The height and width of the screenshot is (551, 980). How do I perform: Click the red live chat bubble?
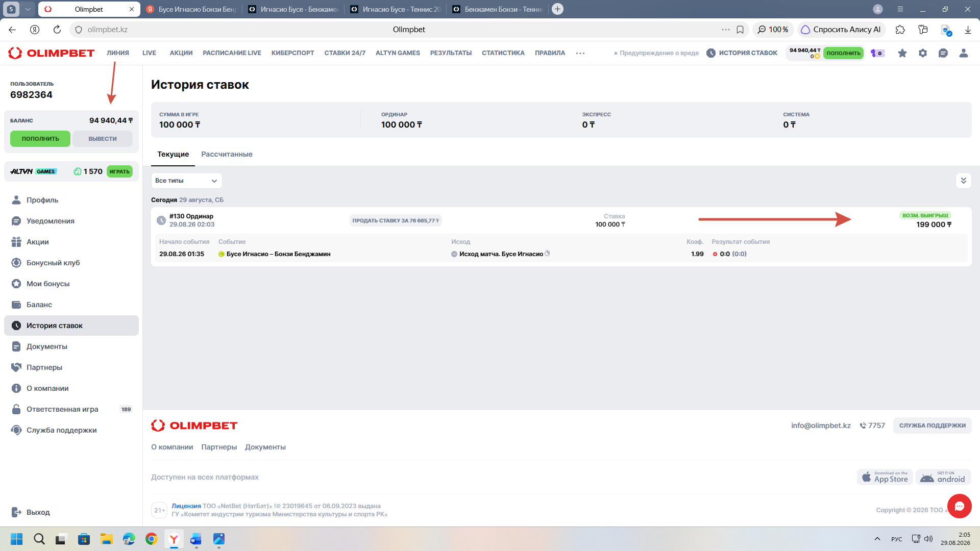[960, 506]
